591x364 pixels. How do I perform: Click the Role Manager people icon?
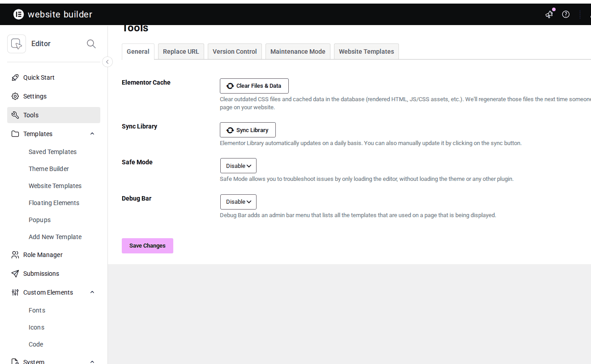(x=15, y=255)
